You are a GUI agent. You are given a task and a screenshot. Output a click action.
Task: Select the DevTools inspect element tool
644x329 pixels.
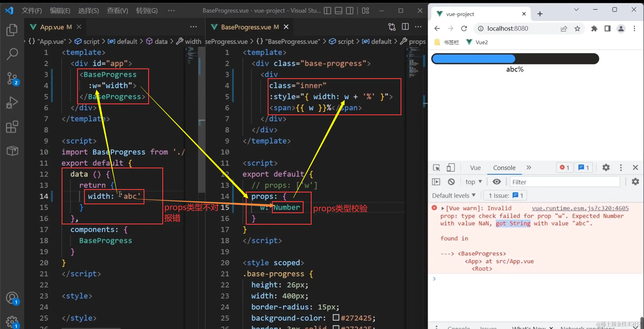coord(437,168)
